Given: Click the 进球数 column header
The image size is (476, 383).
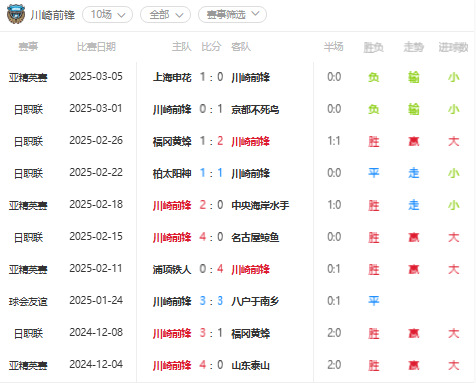Looking at the screenshot, I should tap(453, 47).
